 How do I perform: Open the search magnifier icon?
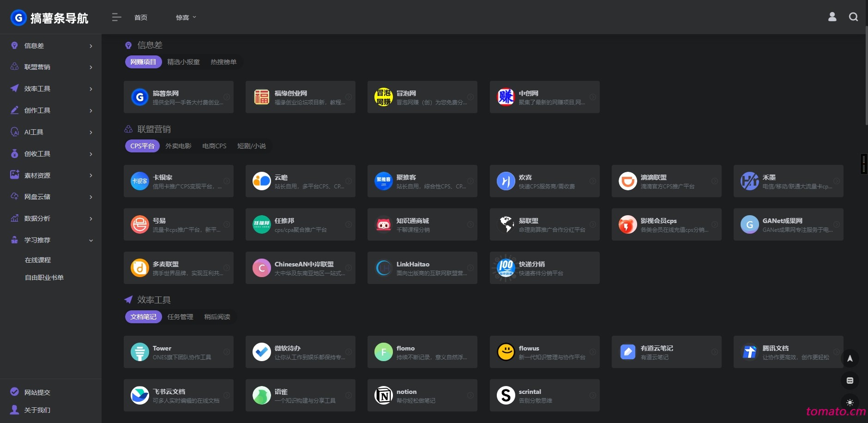[853, 17]
